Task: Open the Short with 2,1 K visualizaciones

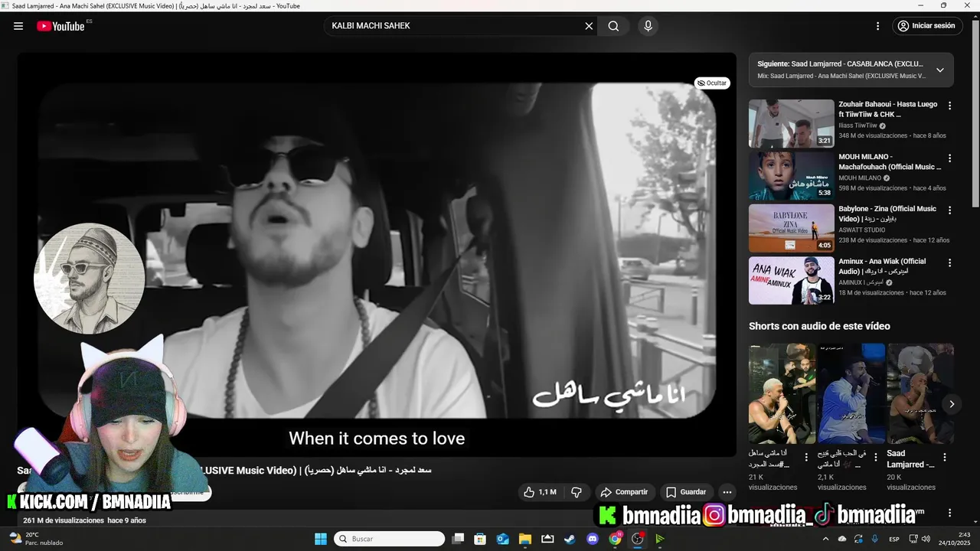Action: [851, 393]
